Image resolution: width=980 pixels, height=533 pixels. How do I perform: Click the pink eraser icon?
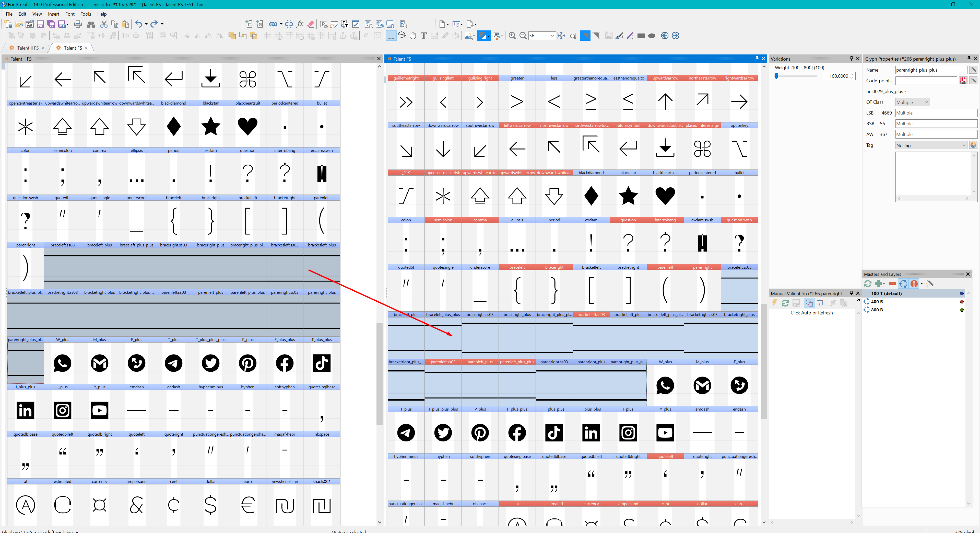(311, 24)
